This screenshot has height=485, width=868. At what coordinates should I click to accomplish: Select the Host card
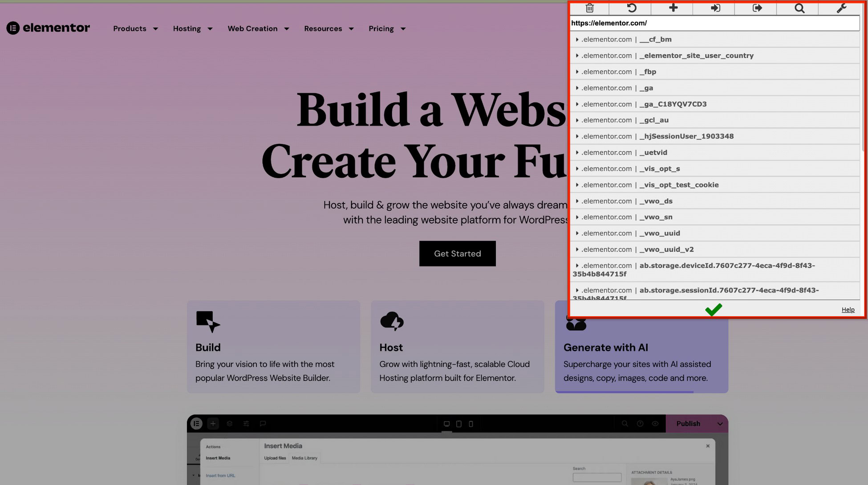457,346
